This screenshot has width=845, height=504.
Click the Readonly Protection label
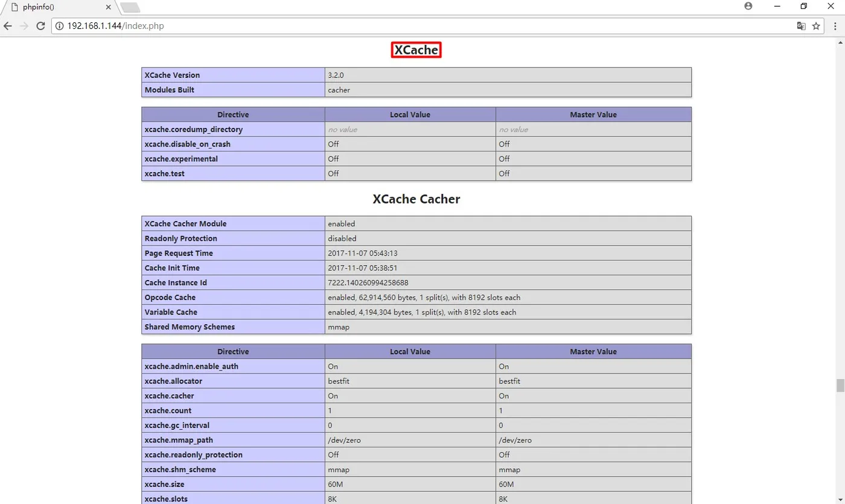pos(180,238)
